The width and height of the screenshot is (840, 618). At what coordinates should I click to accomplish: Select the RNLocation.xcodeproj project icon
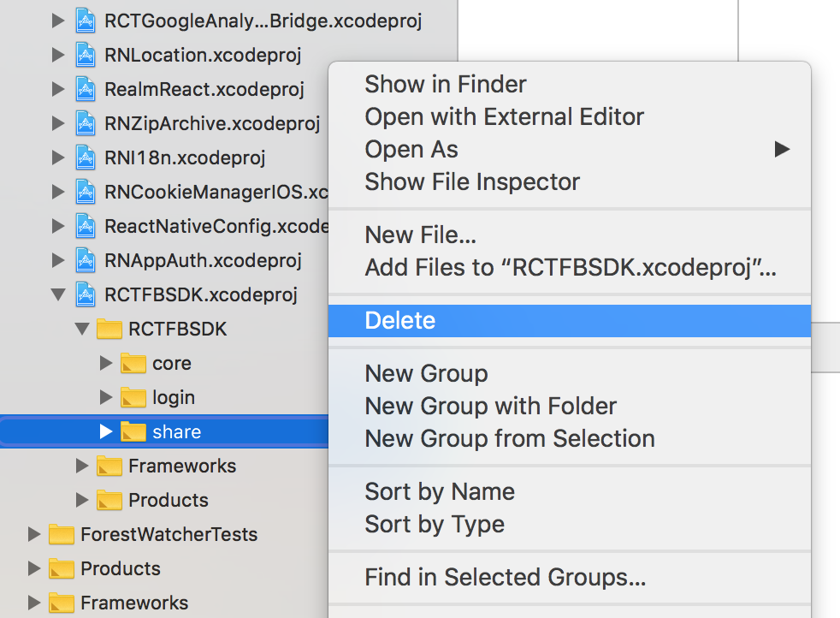click(86, 55)
